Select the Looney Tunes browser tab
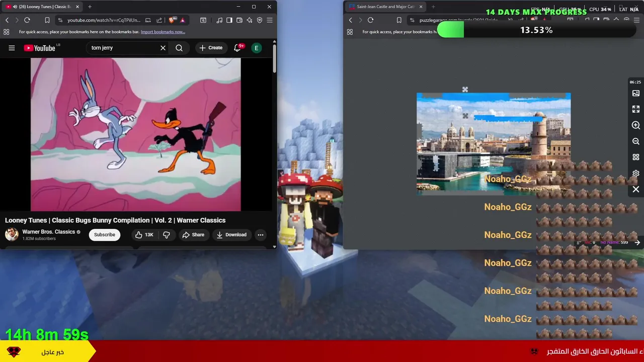 click(42, 7)
